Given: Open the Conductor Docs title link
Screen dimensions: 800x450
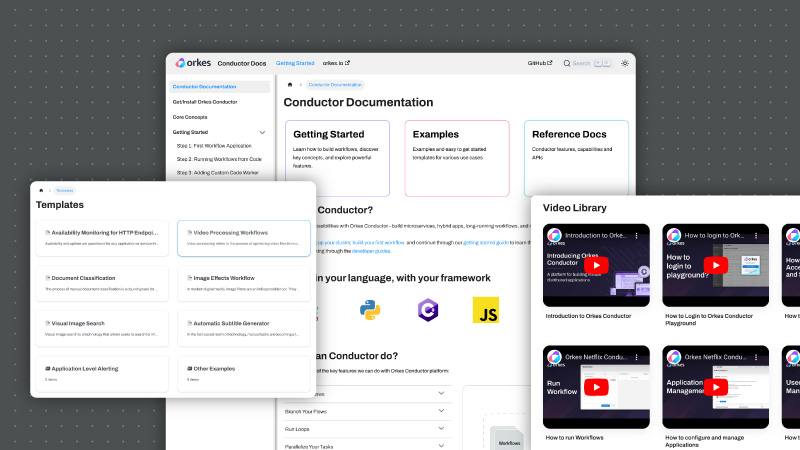Looking at the screenshot, I should 242,63.
